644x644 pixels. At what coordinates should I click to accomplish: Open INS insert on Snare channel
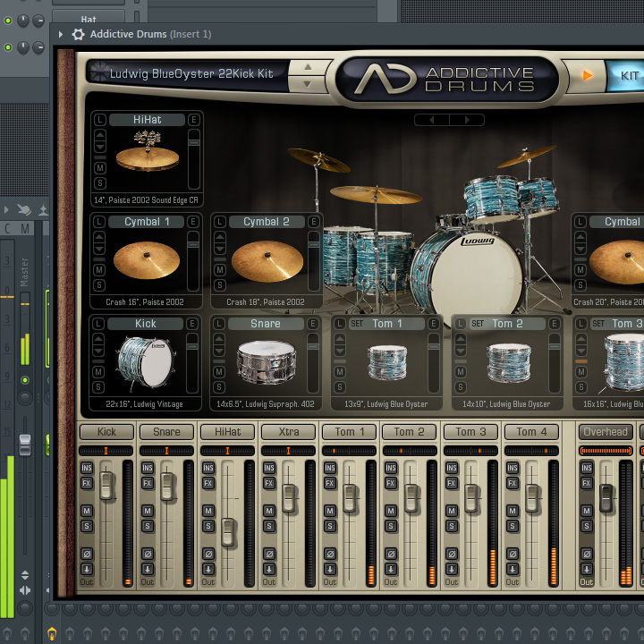tap(148, 468)
